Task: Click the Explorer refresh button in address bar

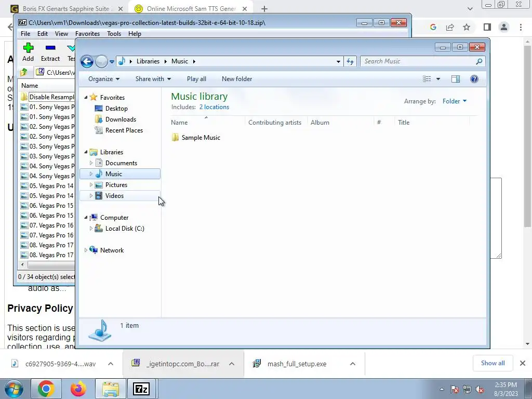Action: 350,61
